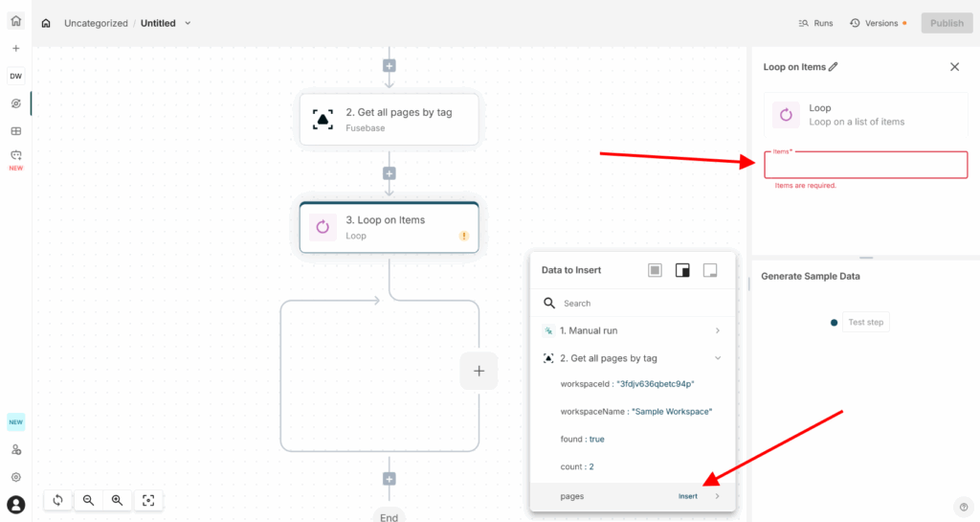The width and height of the screenshot is (980, 522).
Task: Edit step name with pencil icon
Action: (834, 67)
